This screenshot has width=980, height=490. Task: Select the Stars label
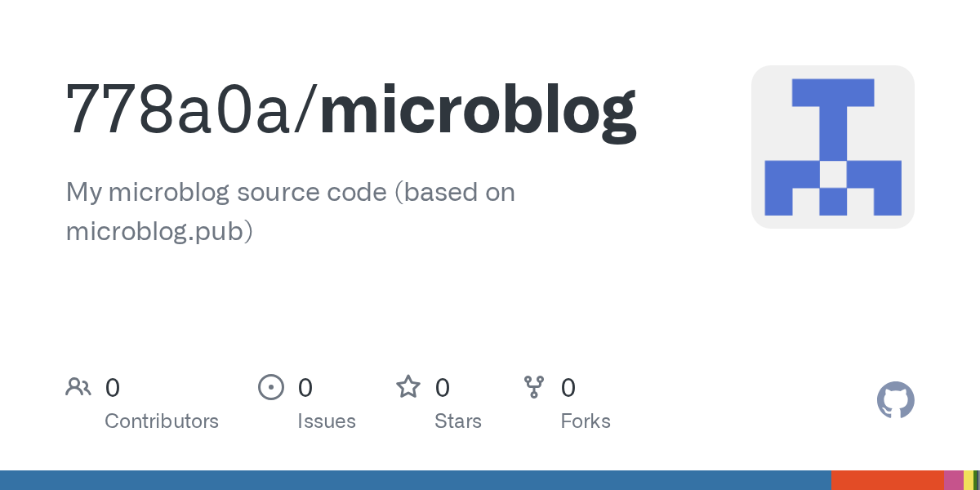click(458, 421)
